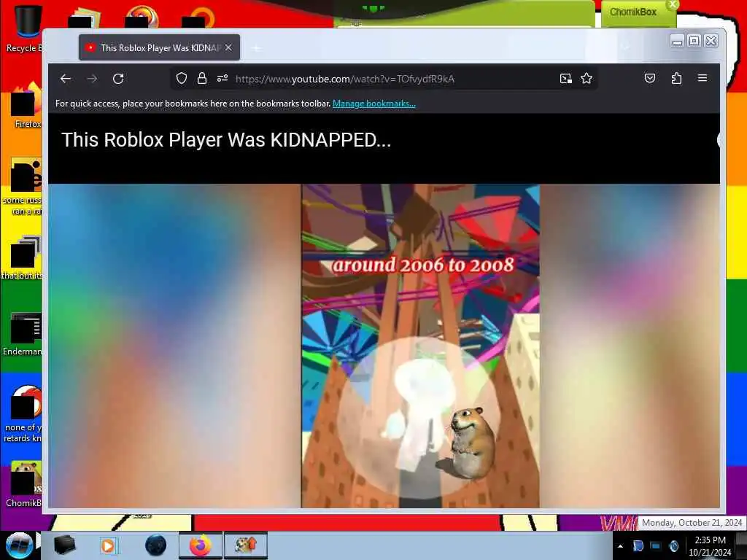Open the tracking protection shield icon

coord(182,78)
